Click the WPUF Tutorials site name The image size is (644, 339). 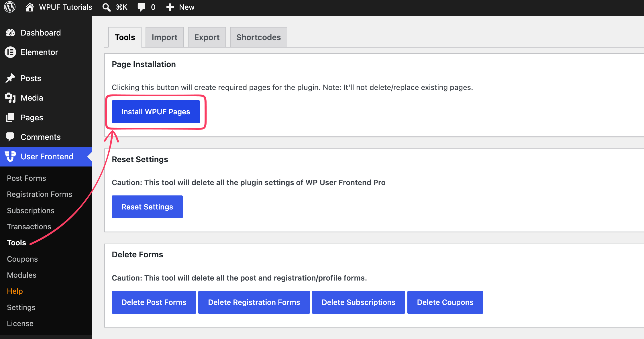coord(66,7)
